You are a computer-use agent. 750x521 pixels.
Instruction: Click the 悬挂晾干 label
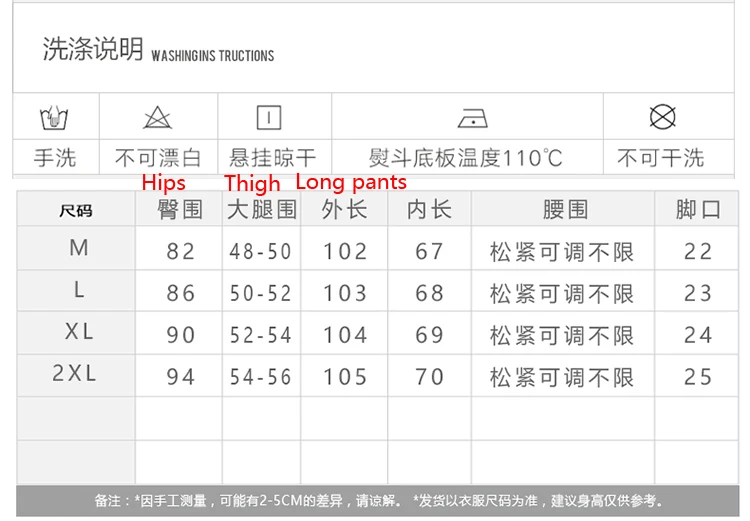click(x=273, y=158)
